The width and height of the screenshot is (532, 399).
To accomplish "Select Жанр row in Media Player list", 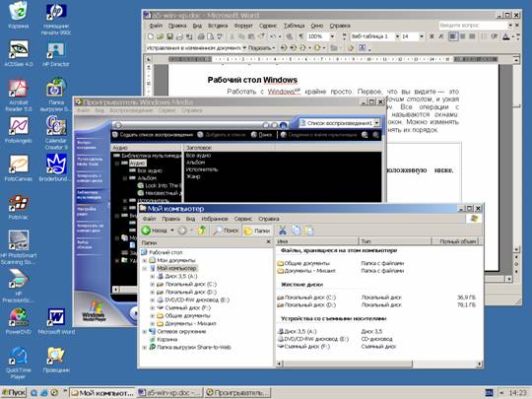I will 193,176.
